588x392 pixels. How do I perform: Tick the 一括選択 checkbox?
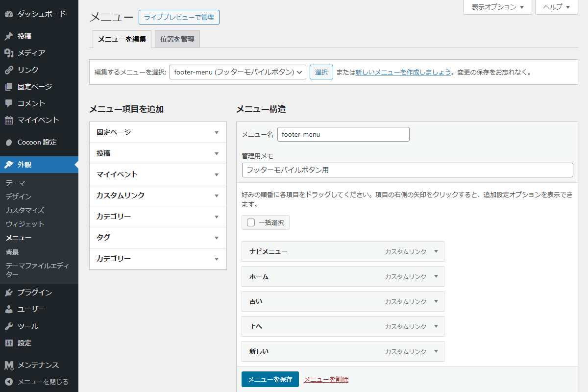251,222
